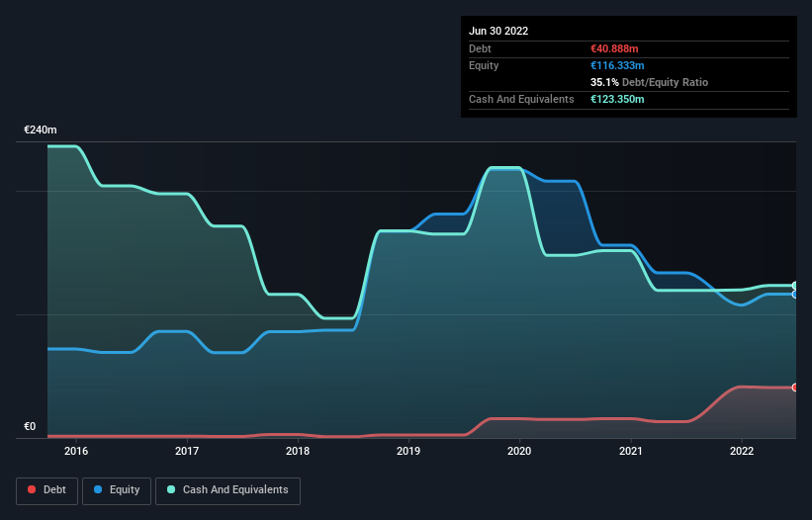The image size is (812, 520).
Task: Click the Jun 30 2022 tooltip date
Action: click(x=498, y=31)
